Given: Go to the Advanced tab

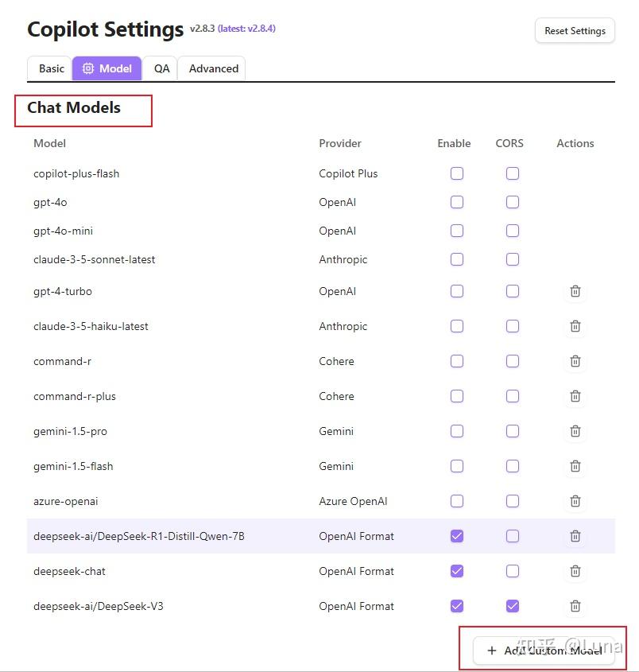Looking at the screenshot, I should point(213,68).
